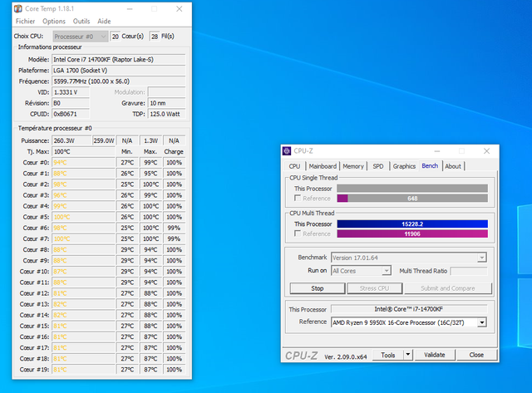Click Cœur #6 charge value 99%
The width and height of the screenshot is (532, 393).
tap(174, 228)
